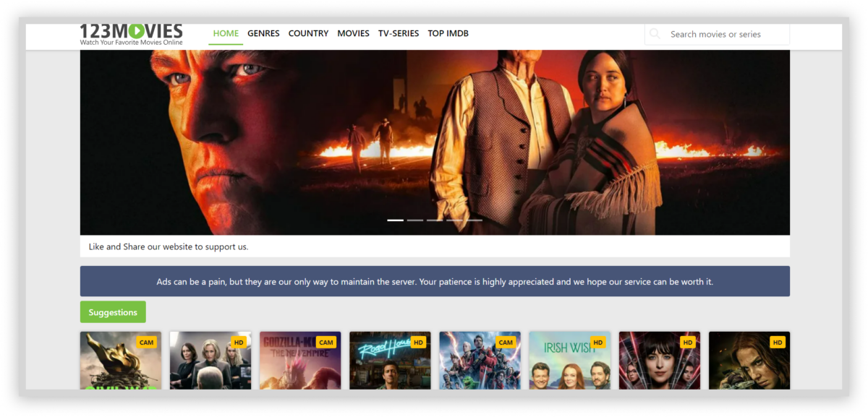
Task: Go to the TV-SERIES section
Action: [x=399, y=33]
